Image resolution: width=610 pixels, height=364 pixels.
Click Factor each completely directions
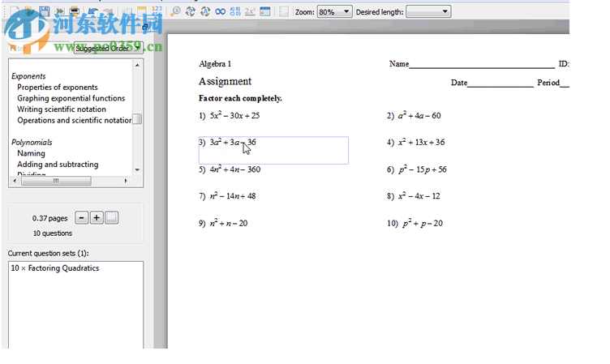(240, 98)
